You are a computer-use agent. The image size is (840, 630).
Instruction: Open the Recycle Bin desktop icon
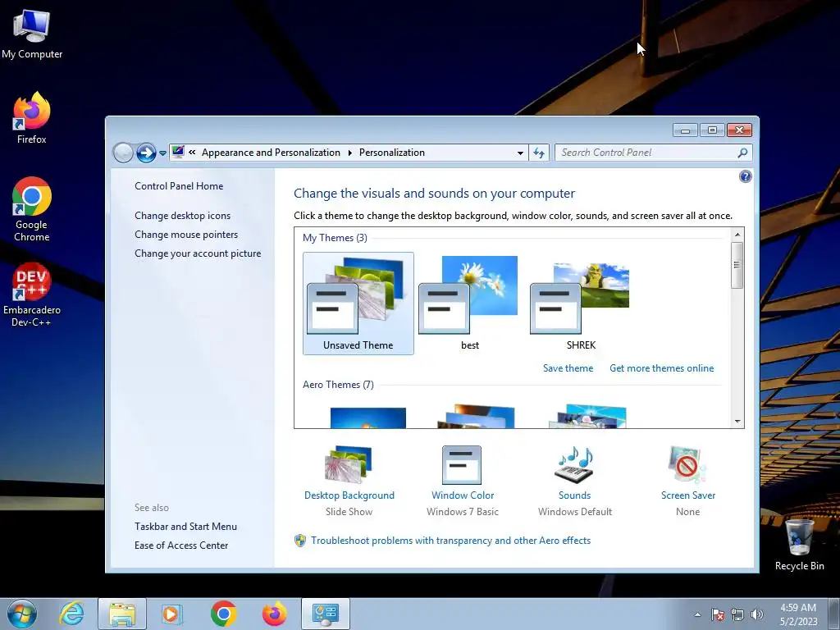[799, 545]
